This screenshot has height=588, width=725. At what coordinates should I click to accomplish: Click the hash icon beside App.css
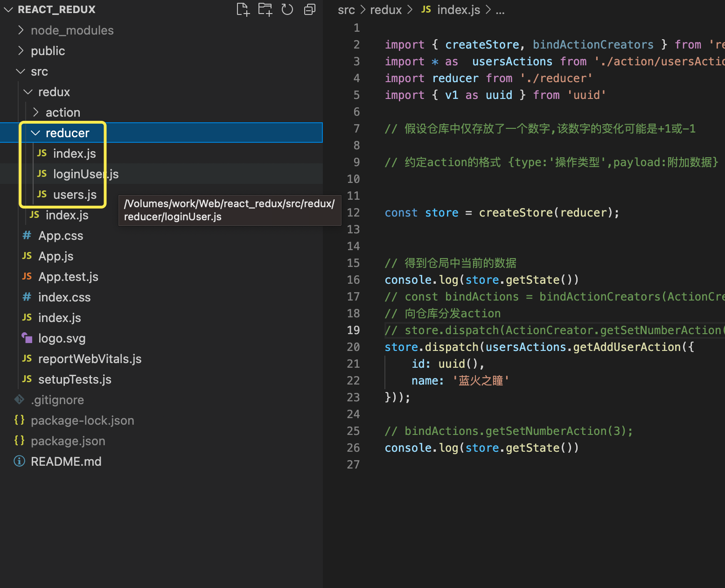pos(27,235)
